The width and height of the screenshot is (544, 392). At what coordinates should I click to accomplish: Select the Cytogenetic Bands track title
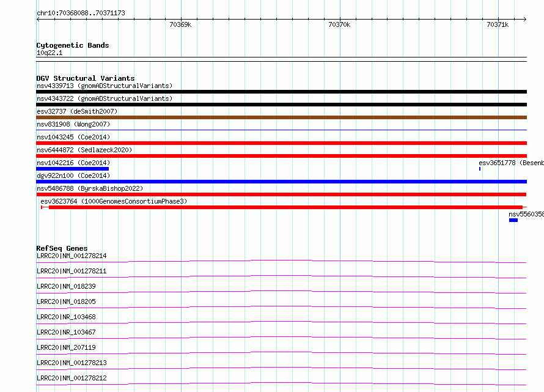(x=73, y=45)
